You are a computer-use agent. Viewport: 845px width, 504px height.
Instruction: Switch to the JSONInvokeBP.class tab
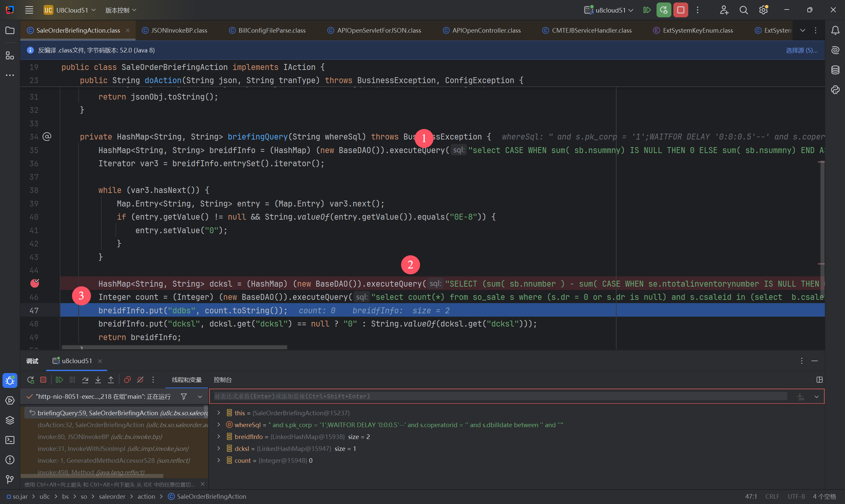179,30
